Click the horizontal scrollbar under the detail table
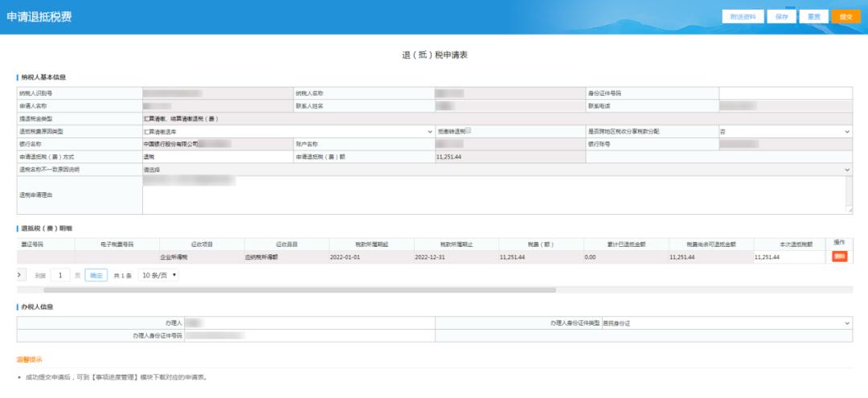Screen dimensions: 868x398 click(x=300, y=290)
